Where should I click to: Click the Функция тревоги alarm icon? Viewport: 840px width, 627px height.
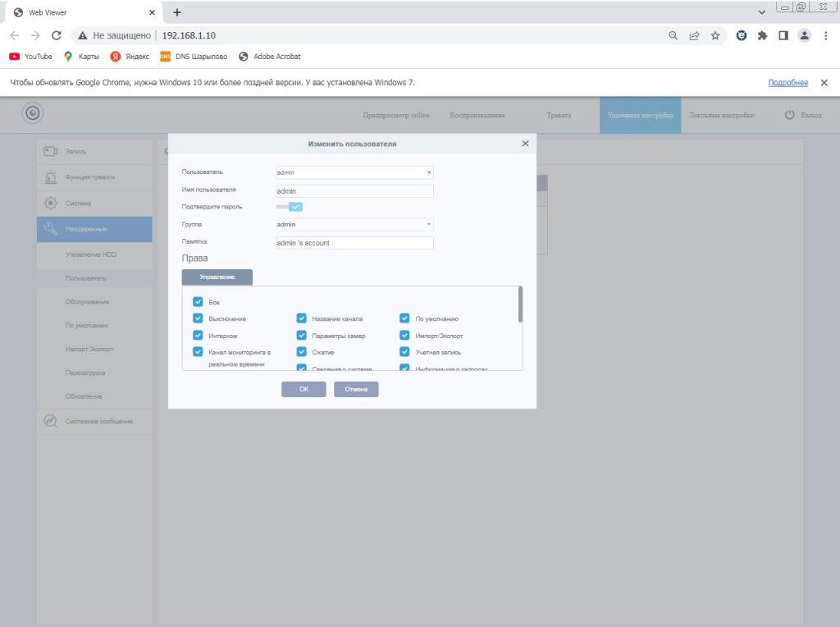click(x=50, y=177)
